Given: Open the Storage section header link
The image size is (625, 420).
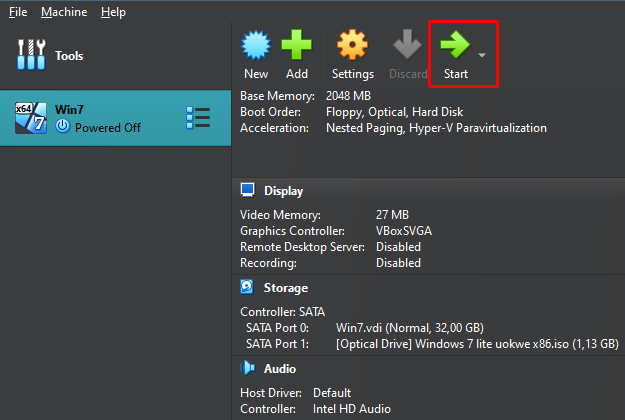Looking at the screenshot, I should (286, 288).
